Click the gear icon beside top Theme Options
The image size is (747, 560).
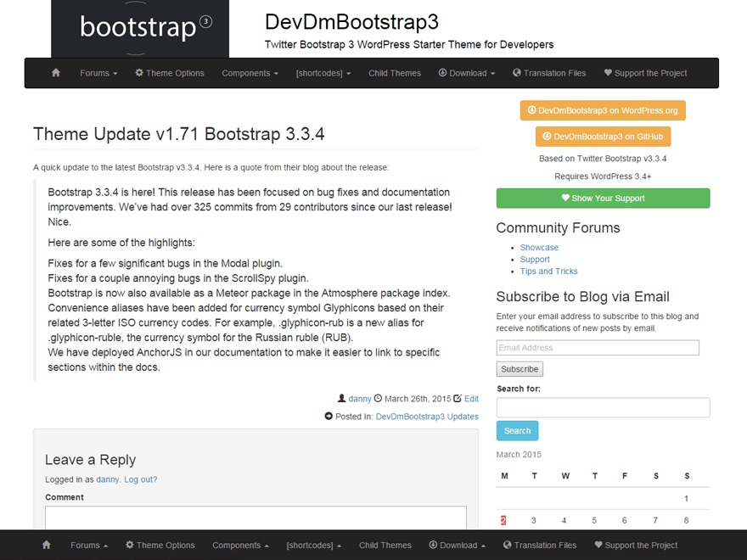139,72
